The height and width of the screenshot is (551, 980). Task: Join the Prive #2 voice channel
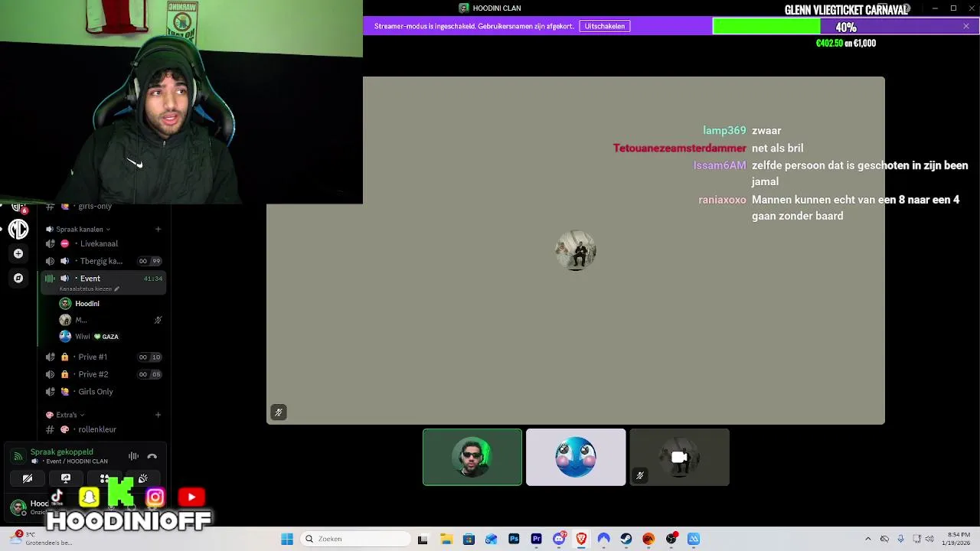point(103,374)
